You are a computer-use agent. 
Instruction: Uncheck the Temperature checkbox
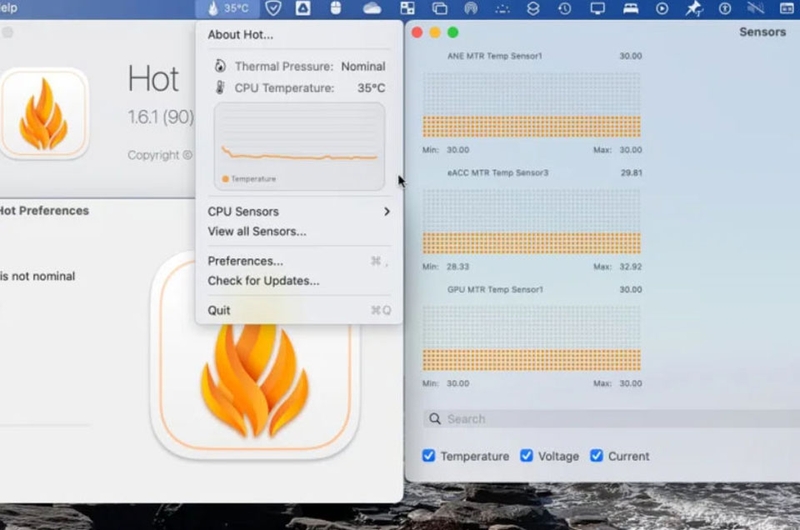click(429, 456)
